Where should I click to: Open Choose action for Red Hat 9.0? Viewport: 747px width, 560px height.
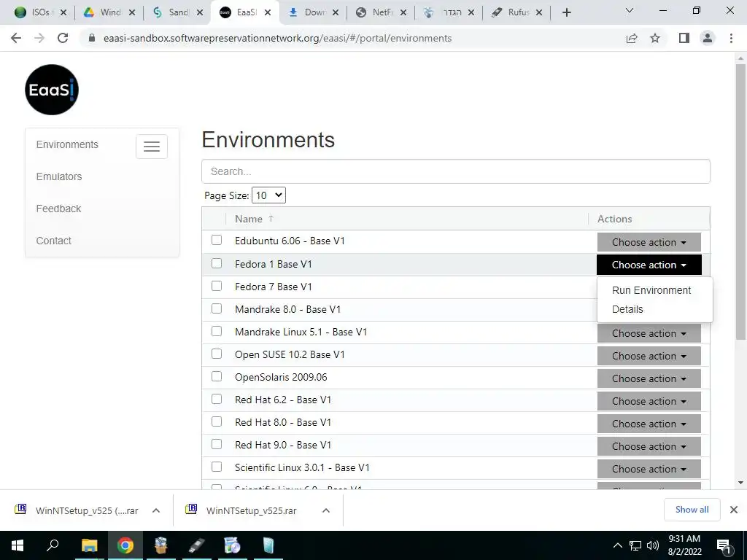pyautogui.click(x=649, y=446)
